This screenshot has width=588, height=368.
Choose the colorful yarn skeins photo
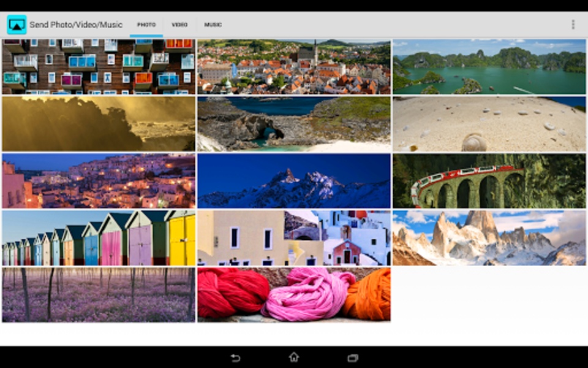click(294, 295)
